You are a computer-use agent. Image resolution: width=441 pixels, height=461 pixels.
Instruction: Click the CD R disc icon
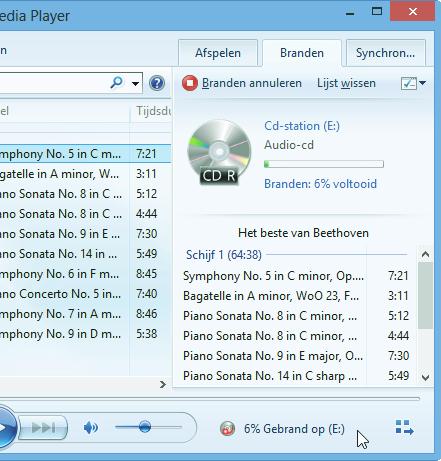(x=219, y=152)
